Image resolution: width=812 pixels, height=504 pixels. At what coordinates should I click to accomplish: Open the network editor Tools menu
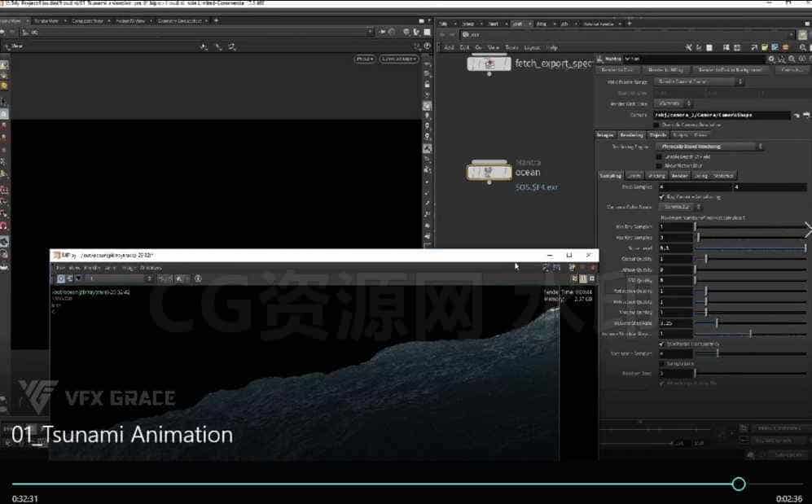pos(511,47)
